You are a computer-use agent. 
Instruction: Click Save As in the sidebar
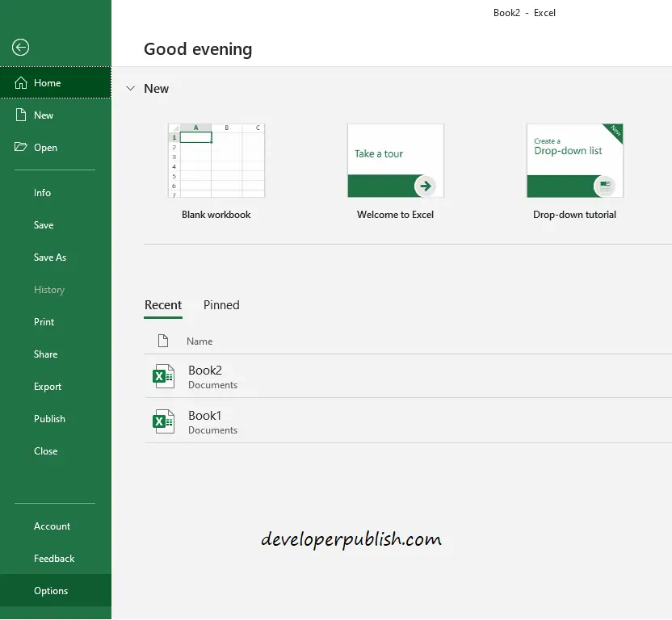point(56,257)
